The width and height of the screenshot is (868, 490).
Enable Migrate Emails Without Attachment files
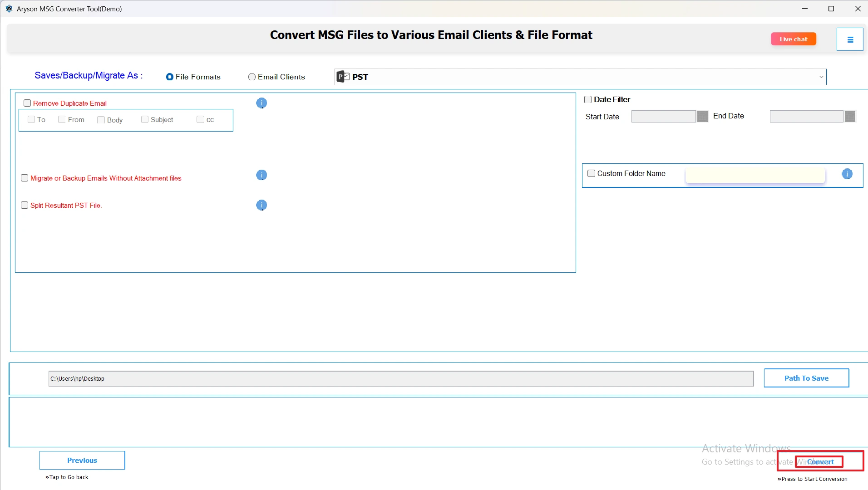pos(25,178)
